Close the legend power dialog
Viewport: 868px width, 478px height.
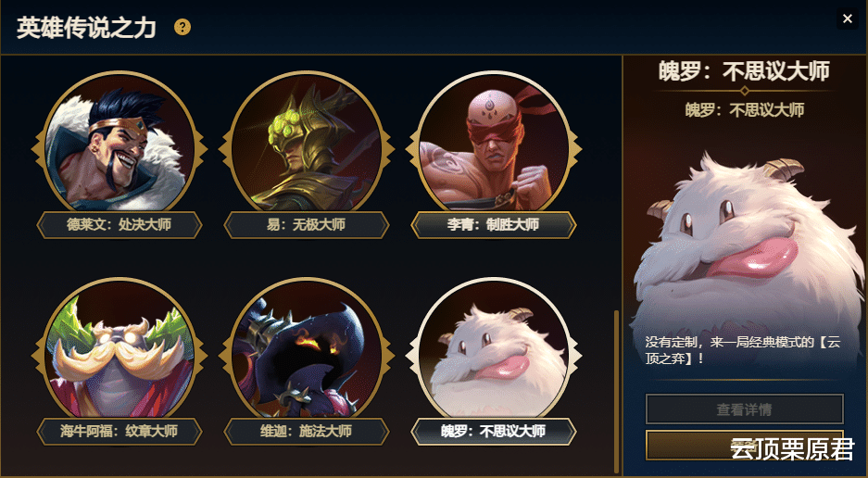point(847,19)
